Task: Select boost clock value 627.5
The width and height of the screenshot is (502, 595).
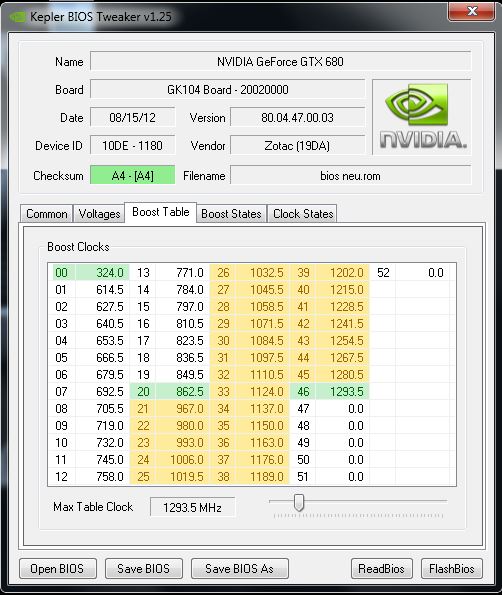Action: click(x=102, y=307)
